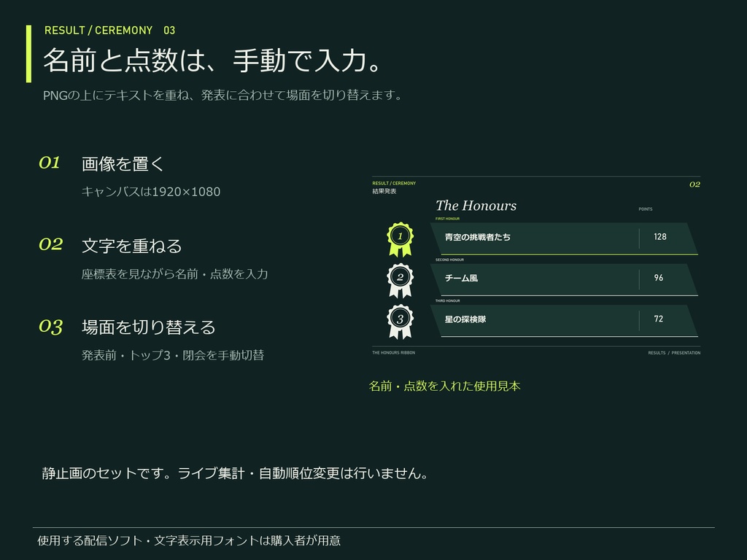Click the step title 場面を切り替える
Image resolution: width=747 pixels, height=560 pixels.
click(149, 327)
